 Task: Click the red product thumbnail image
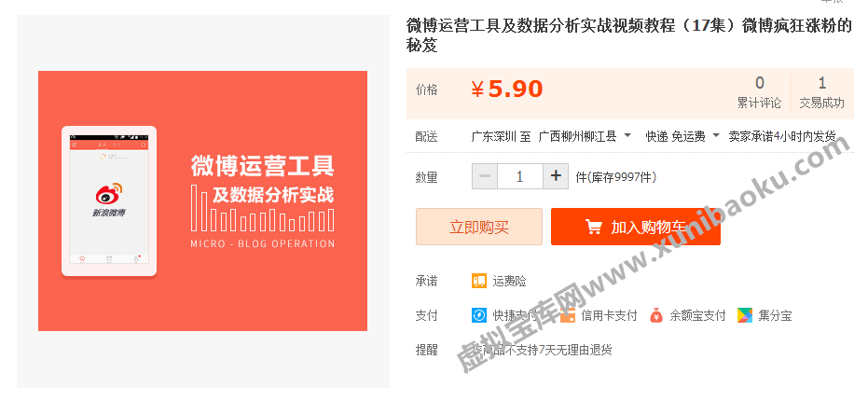coord(202,200)
